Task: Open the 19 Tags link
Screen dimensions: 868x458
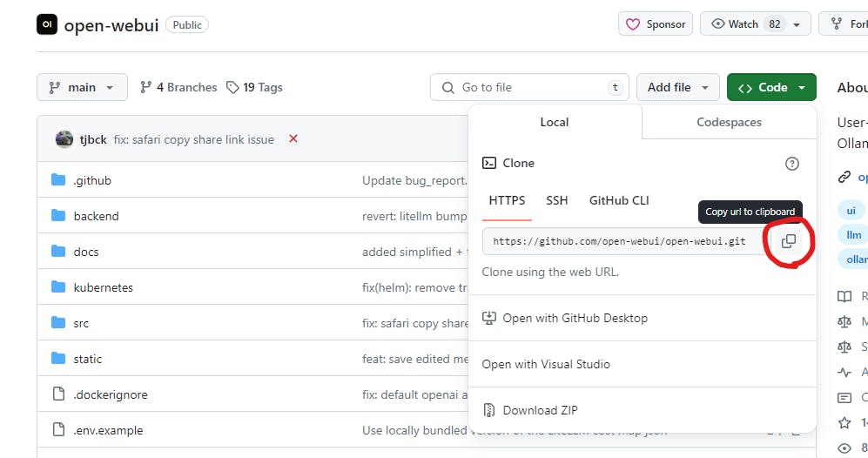Action: (x=254, y=87)
